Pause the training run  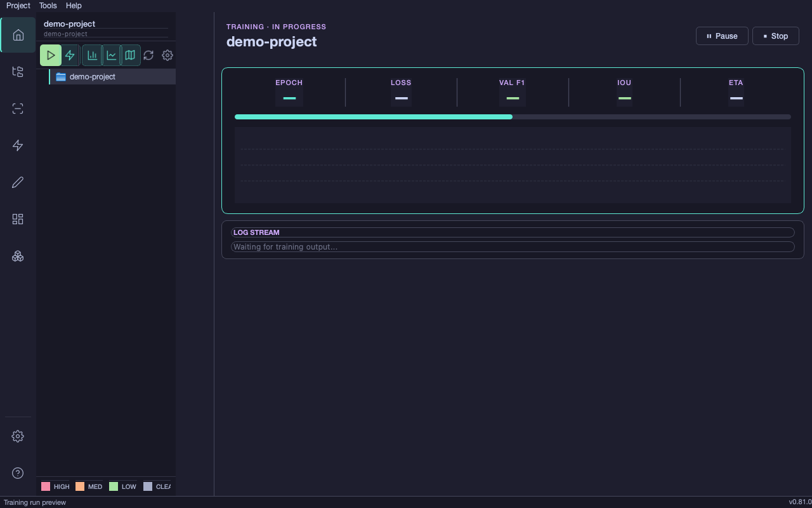point(722,36)
